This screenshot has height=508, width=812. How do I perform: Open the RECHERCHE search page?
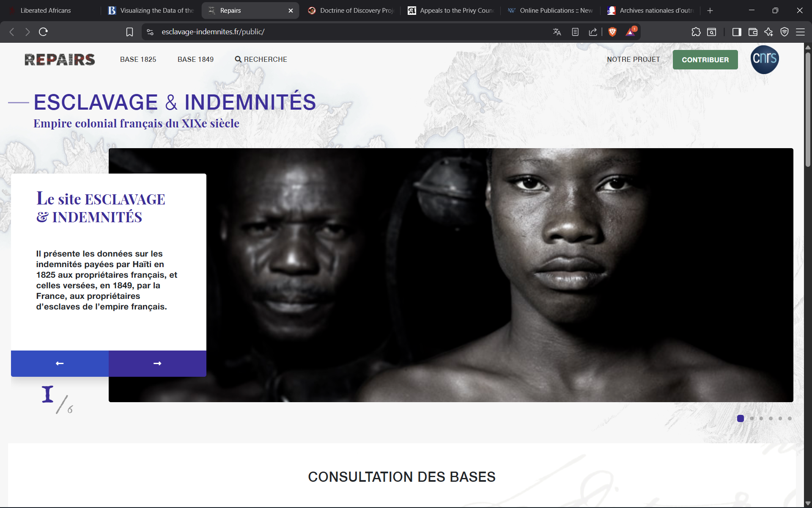(261, 59)
